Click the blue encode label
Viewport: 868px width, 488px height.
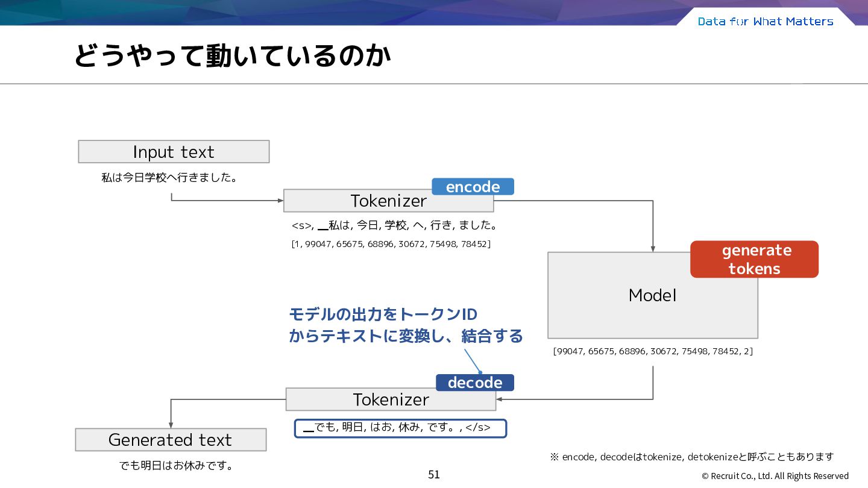tap(473, 187)
